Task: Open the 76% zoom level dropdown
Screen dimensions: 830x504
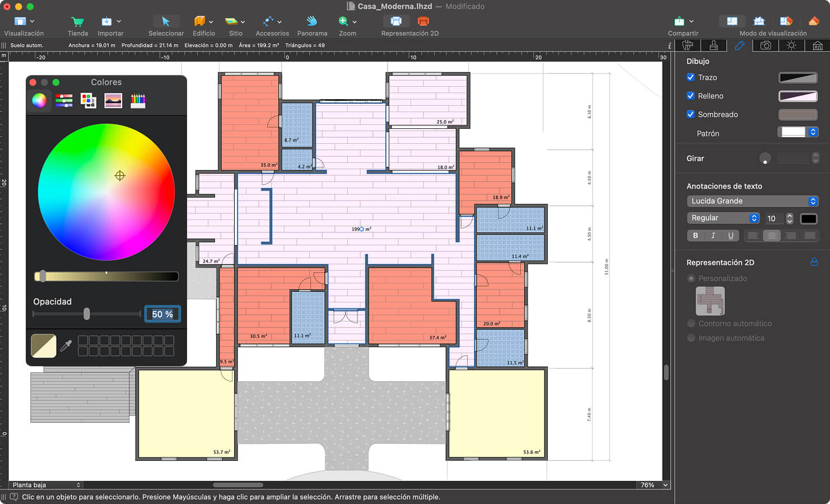Action: (654, 485)
